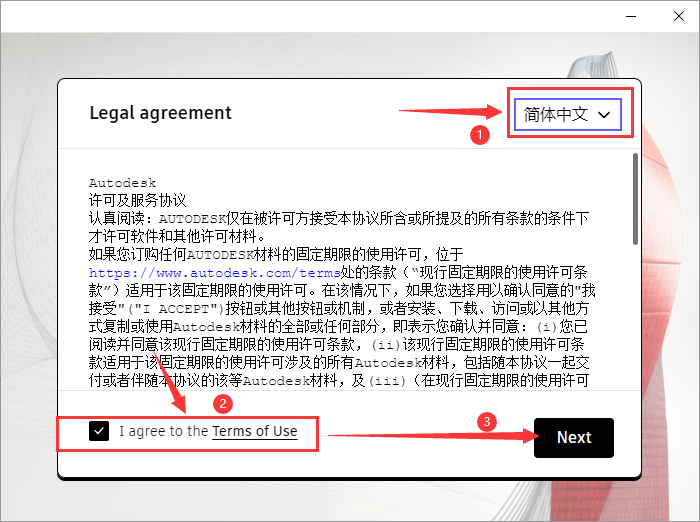Screen dimensions: 700x522
Task: Open the 简体中文 language dropdown
Action: click(567, 115)
